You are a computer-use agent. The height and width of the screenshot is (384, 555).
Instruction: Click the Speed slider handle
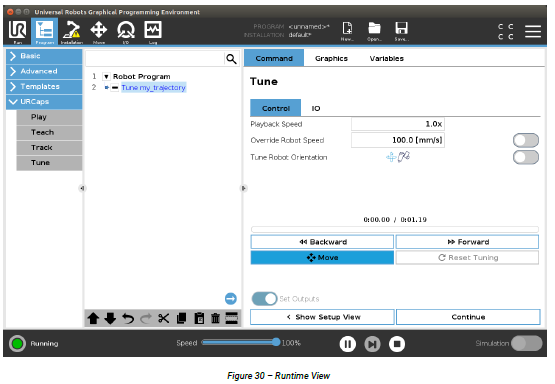pos(276,342)
